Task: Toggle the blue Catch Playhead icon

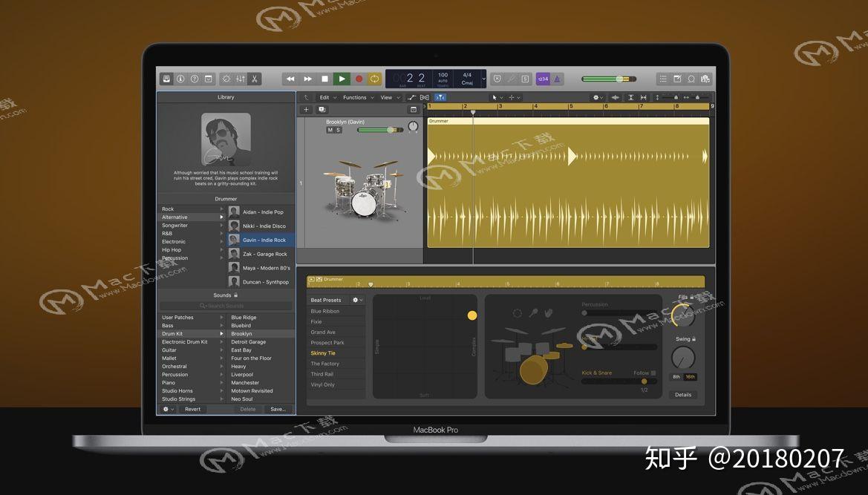Action: pyautogui.click(x=440, y=97)
